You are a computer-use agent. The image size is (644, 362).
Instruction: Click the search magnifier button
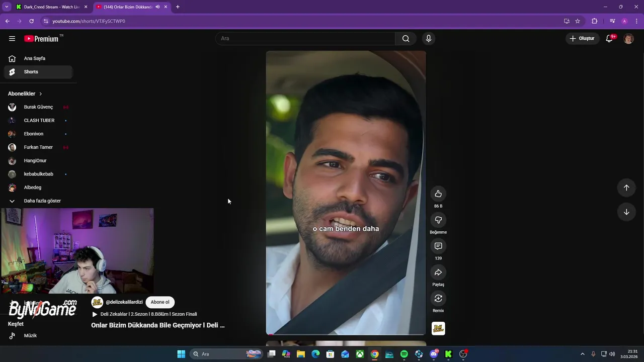[x=406, y=39]
